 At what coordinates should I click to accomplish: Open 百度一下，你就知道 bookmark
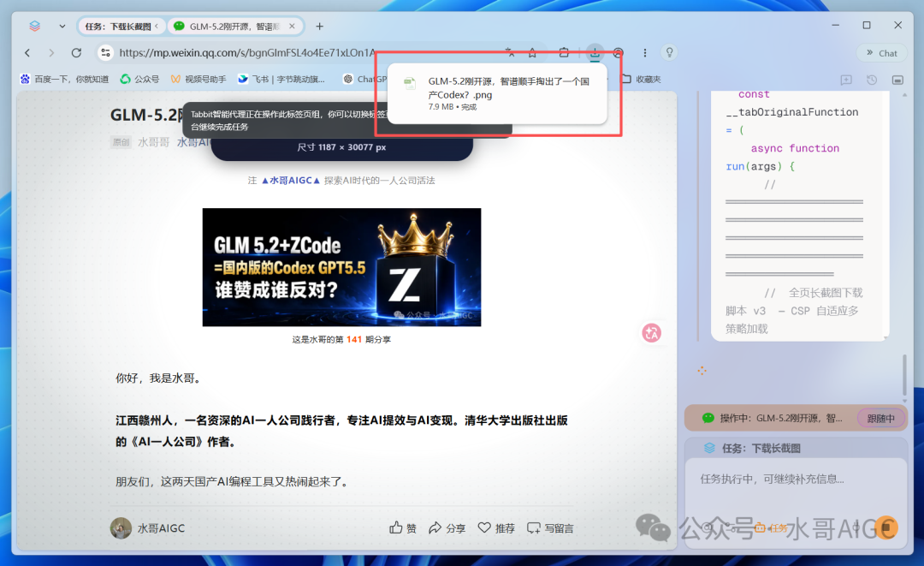coord(64,79)
